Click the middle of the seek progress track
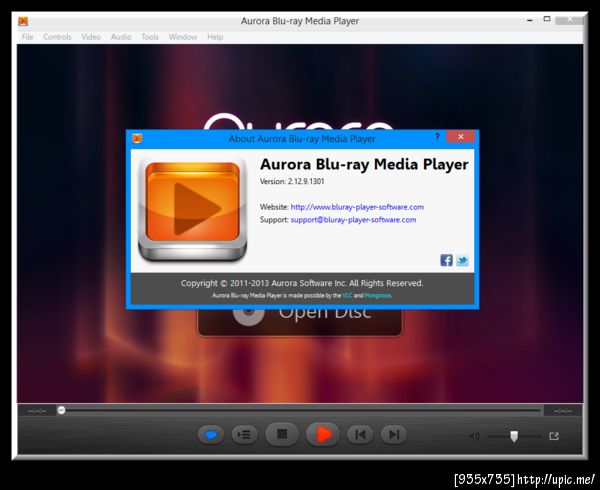The height and width of the screenshot is (490, 600). [x=300, y=410]
